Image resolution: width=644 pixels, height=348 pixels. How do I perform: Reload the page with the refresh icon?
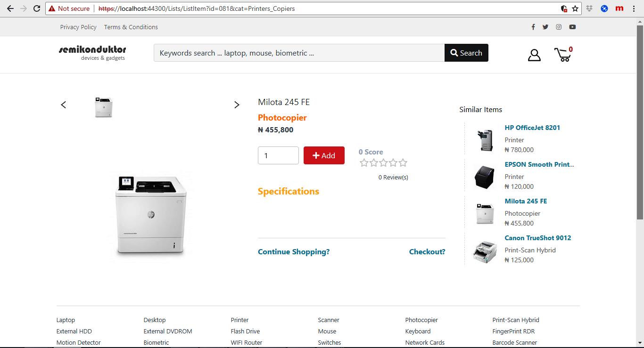37,8
